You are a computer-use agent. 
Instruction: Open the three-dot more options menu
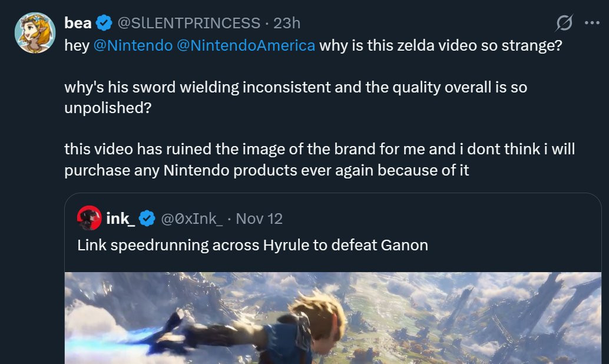click(591, 23)
